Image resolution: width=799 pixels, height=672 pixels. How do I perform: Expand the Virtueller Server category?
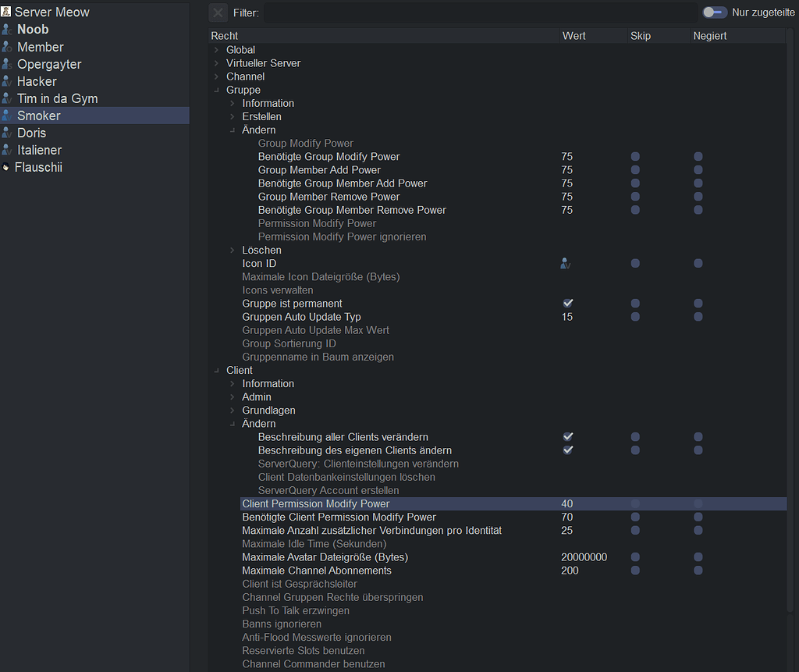tap(217, 63)
